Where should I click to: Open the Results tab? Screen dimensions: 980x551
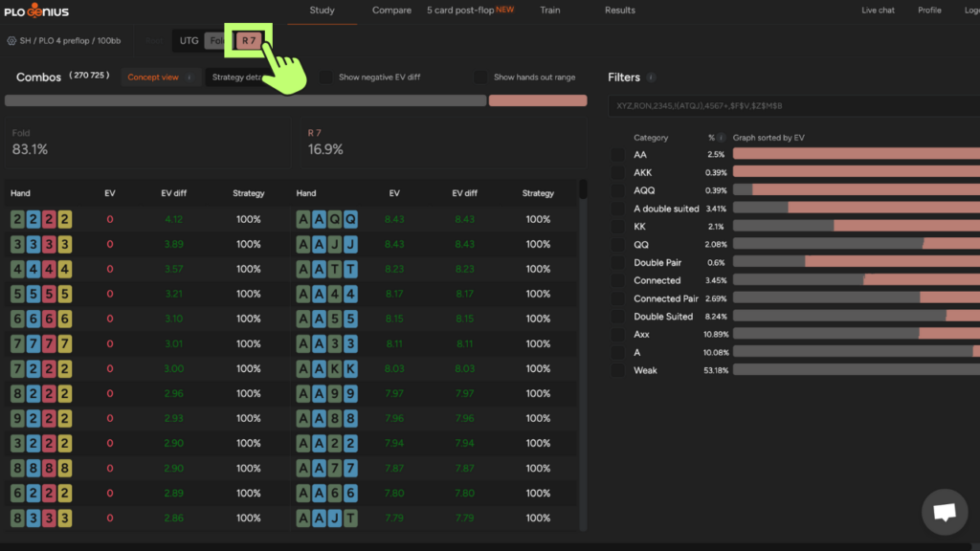click(620, 11)
